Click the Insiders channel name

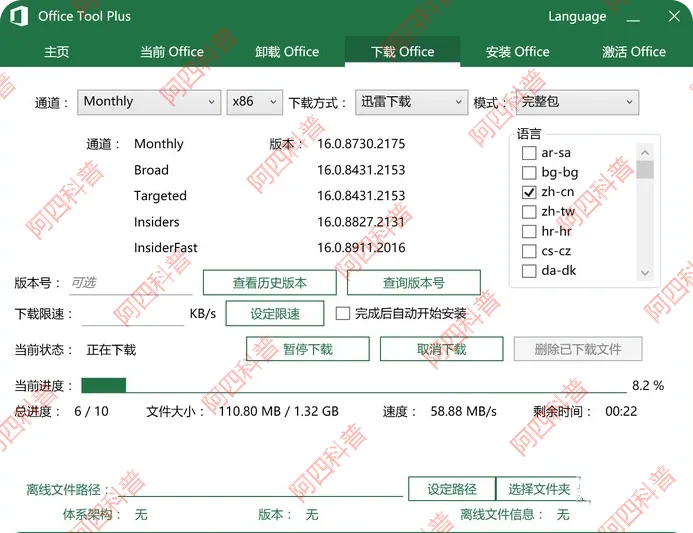pos(156,222)
